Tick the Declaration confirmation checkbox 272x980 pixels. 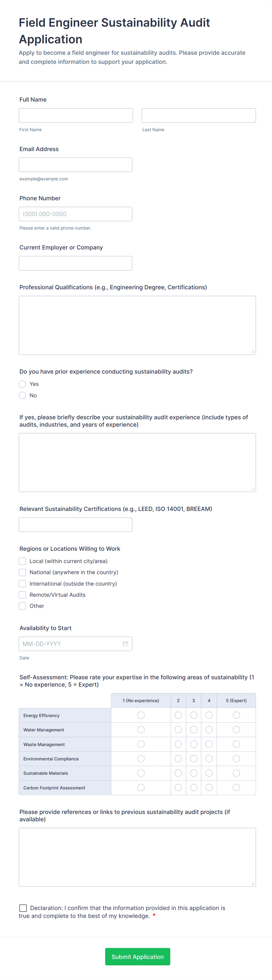click(x=23, y=908)
